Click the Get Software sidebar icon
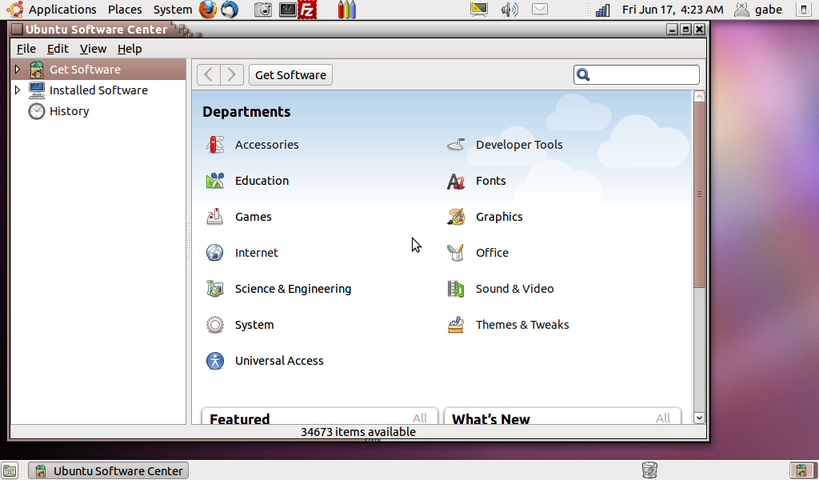 (37, 69)
